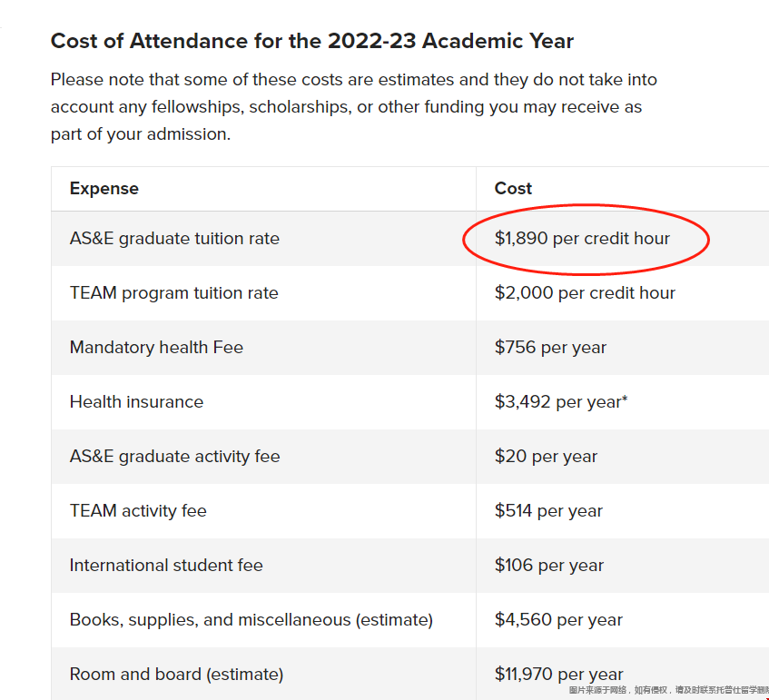
Task: Click the circled $1,890 per credit hour value
Action: pyautogui.click(x=582, y=239)
